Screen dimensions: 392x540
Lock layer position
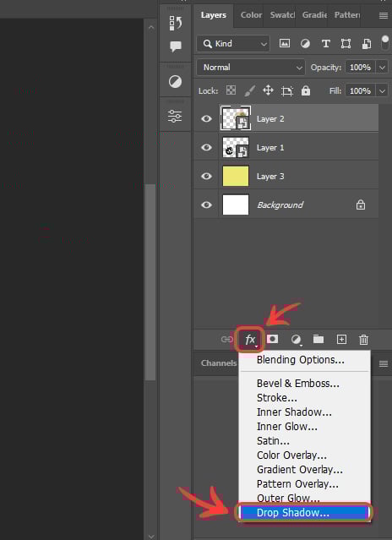(x=268, y=90)
